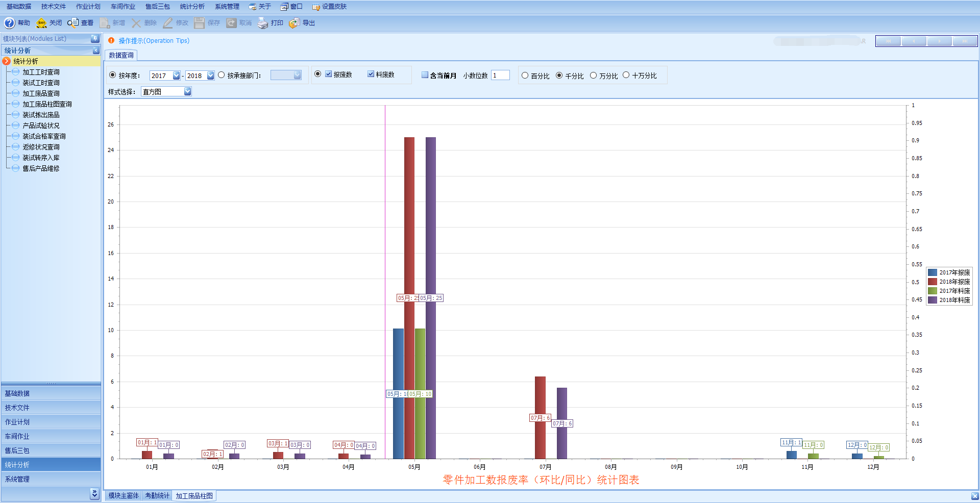Open the 作业计划 menu in menu bar
Image resolution: width=980 pixels, height=503 pixels.
pyautogui.click(x=88, y=7)
